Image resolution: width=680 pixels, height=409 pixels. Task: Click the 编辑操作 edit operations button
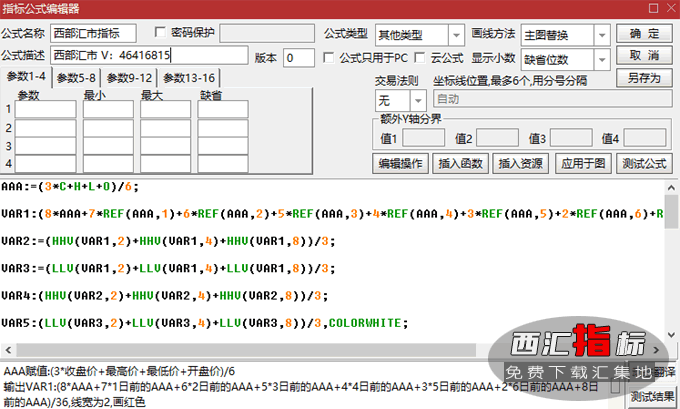coord(400,164)
